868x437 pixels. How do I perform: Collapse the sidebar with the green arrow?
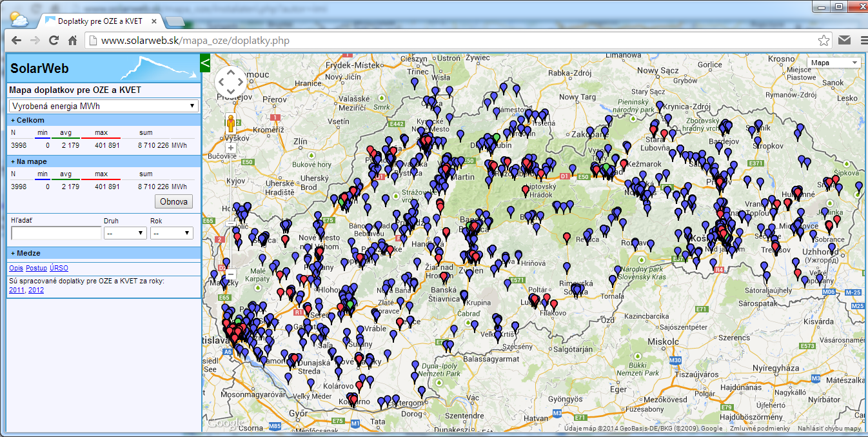pyautogui.click(x=206, y=63)
